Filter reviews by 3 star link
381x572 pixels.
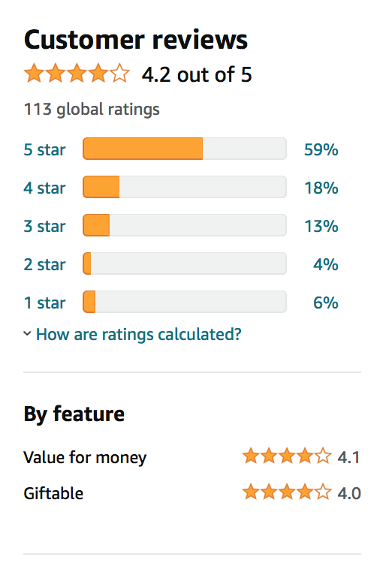[x=45, y=226]
